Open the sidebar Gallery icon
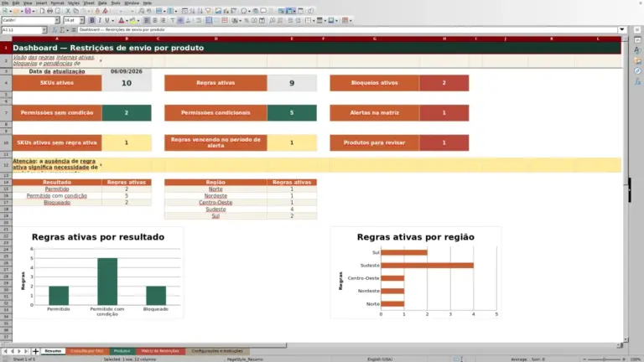Screen dimensions: 644x362 coord(637,60)
